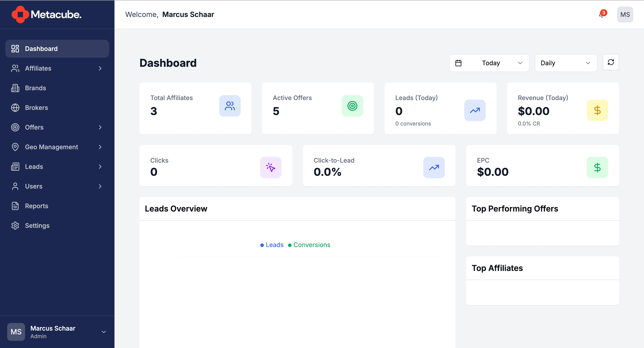Click the Leads Overview heading
The image size is (644, 348).
tap(176, 209)
